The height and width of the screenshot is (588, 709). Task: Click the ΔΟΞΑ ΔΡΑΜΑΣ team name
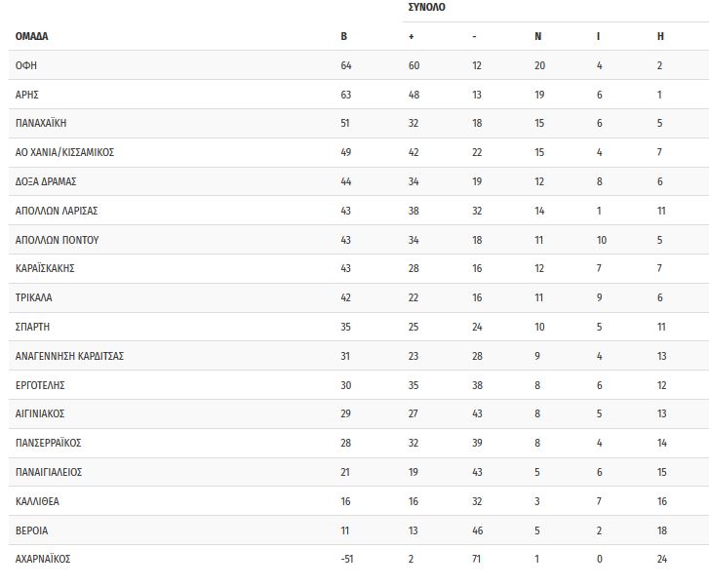point(46,181)
